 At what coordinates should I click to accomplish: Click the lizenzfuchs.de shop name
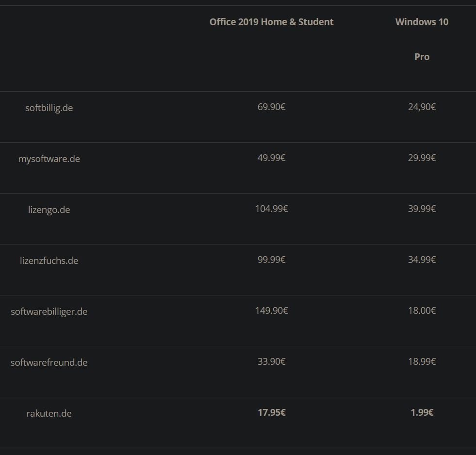[x=49, y=260]
